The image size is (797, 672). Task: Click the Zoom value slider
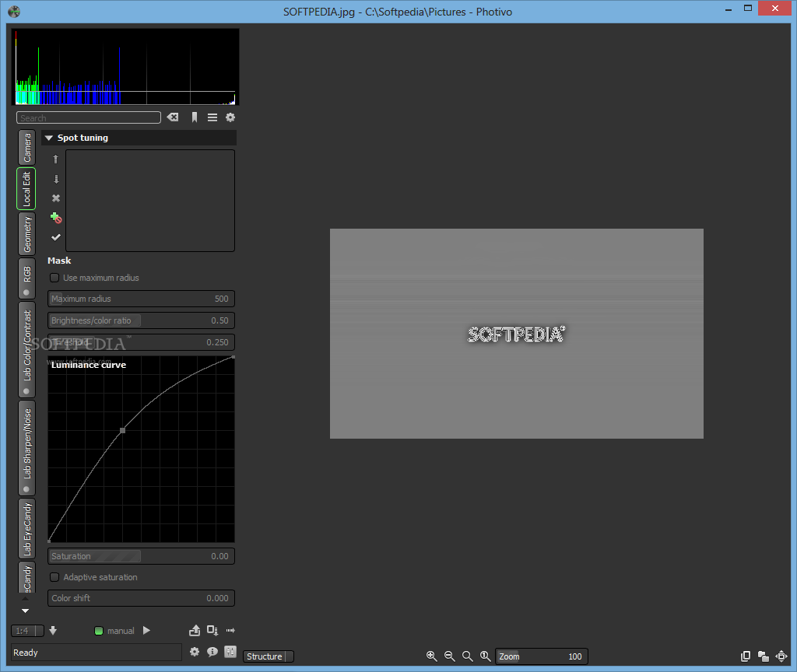[x=542, y=656]
